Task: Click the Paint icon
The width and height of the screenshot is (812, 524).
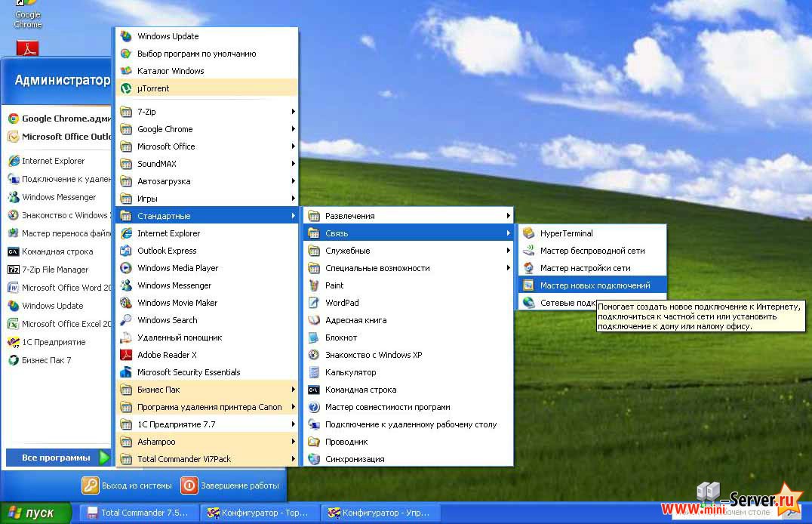Action: click(314, 285)
